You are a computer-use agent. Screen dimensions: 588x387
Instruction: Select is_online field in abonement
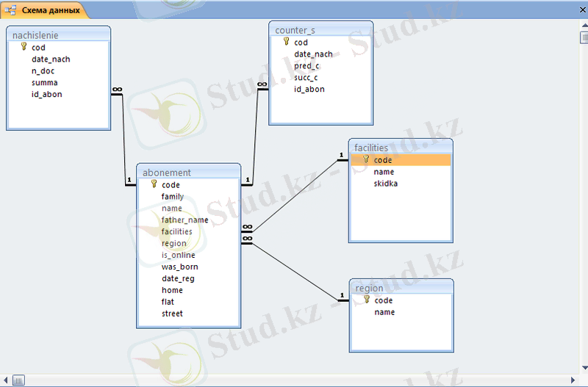pyautogui.click(x=178, y=255)
